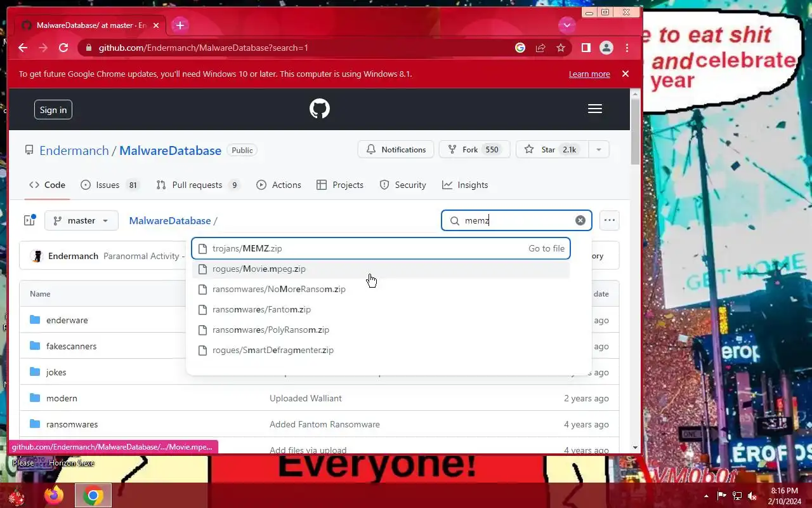Click the browser Back arrow
Image resolution: width=812 pixels, height=508 pixels.
[x=23, y=48]
